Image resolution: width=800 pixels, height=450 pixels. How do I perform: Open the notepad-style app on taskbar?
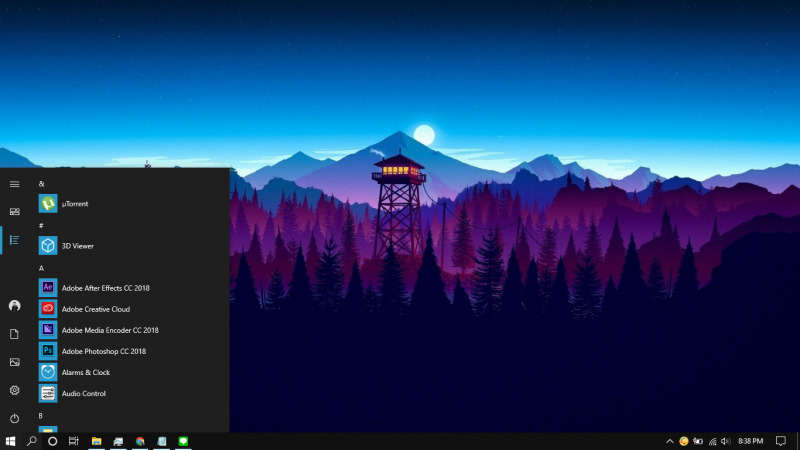(x=162, y=441)
